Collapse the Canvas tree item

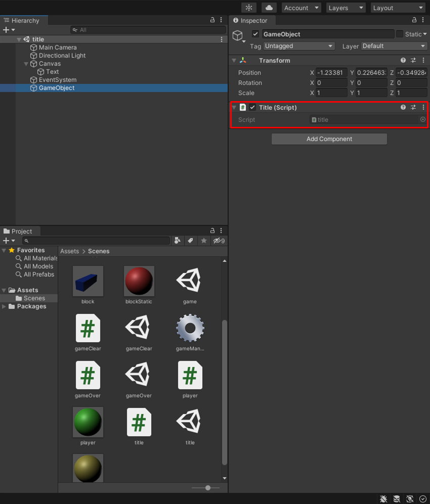pos(27,64)
